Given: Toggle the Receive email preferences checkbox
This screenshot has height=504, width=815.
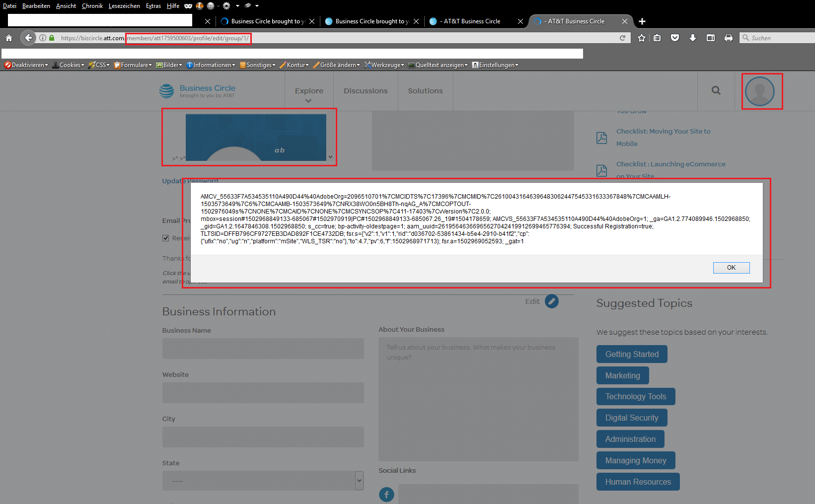Looking at the screenshot, I should 166,238.
